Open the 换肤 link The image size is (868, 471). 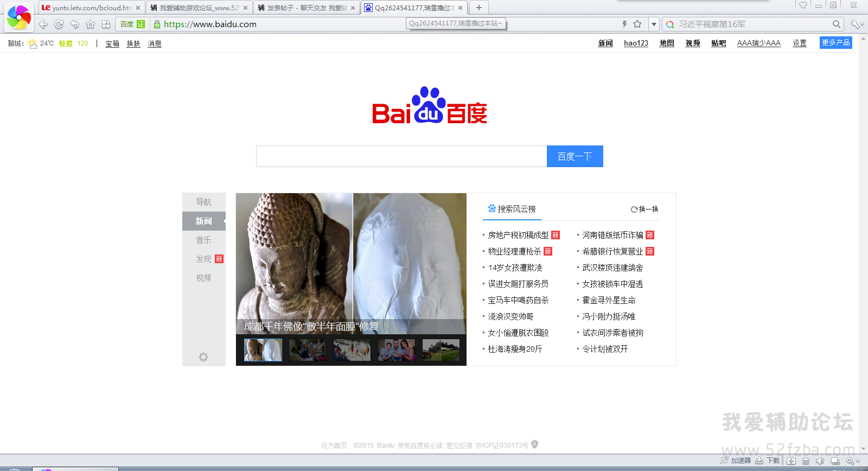[x=133, y=44]
